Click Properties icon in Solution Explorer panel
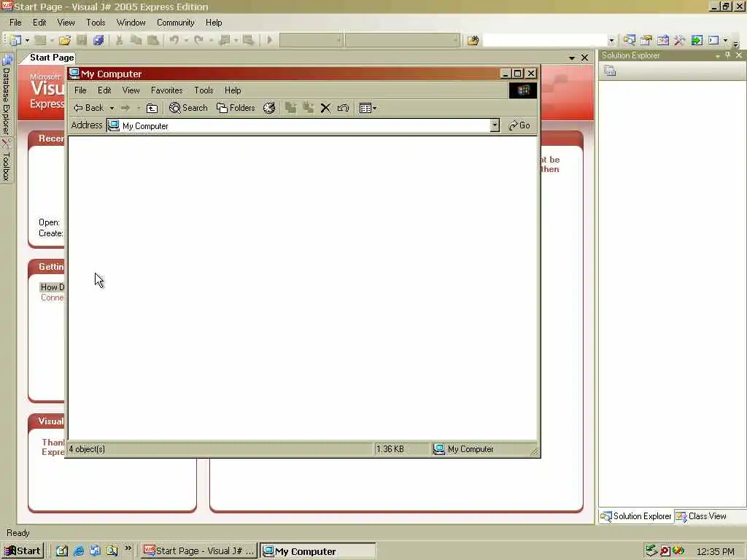 611,71
